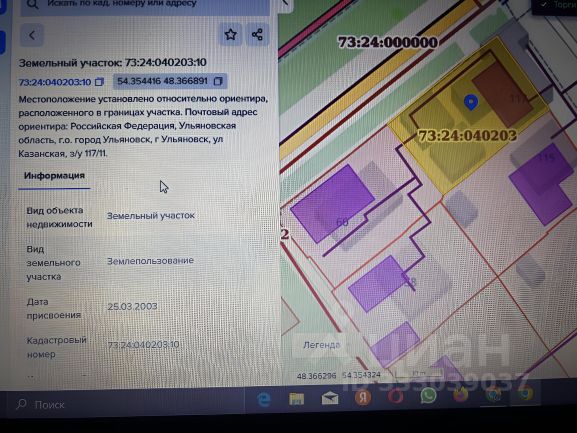Viewport: 577px width, 433px height.
Task: Toggle the Торги checkbox layer
Action: (x=544, y=4)
